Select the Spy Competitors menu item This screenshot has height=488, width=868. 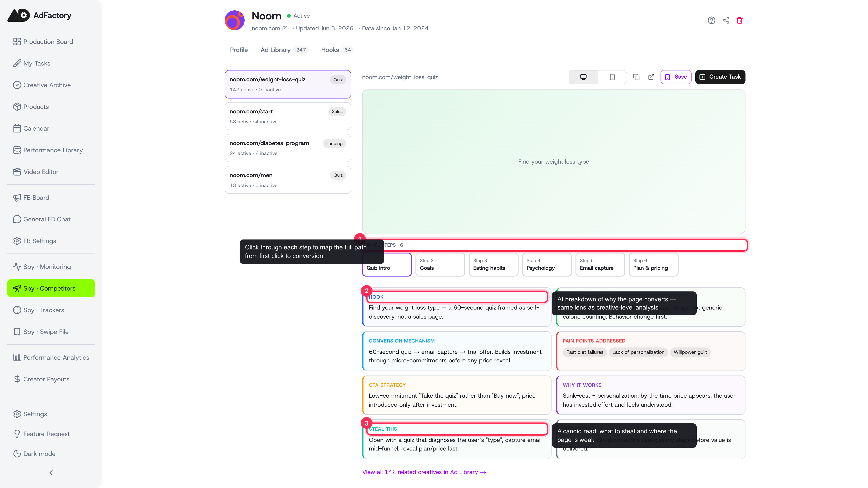(51, 289)
